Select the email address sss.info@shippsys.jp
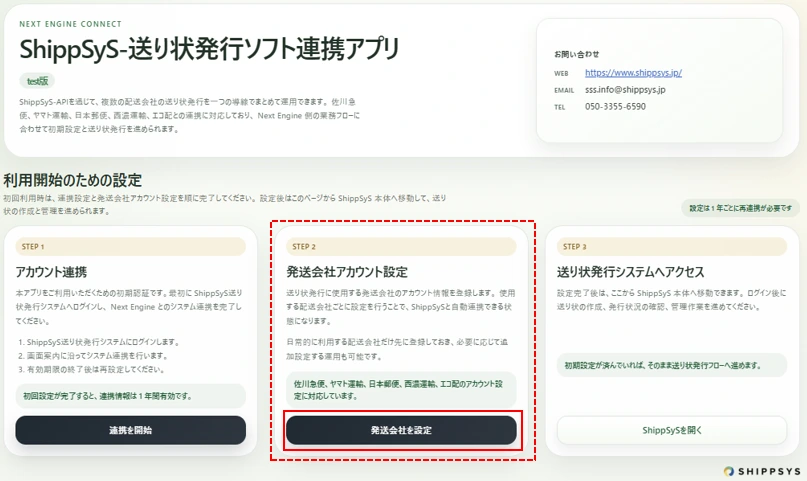Image resolution: width=807 pixels, height=481 pixels. click(x=625, y=90)
